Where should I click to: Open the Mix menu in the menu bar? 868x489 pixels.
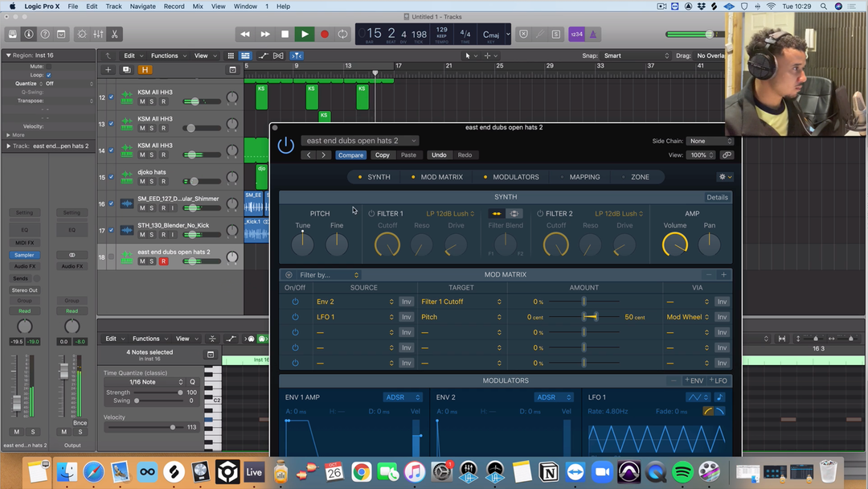(198, 6)
